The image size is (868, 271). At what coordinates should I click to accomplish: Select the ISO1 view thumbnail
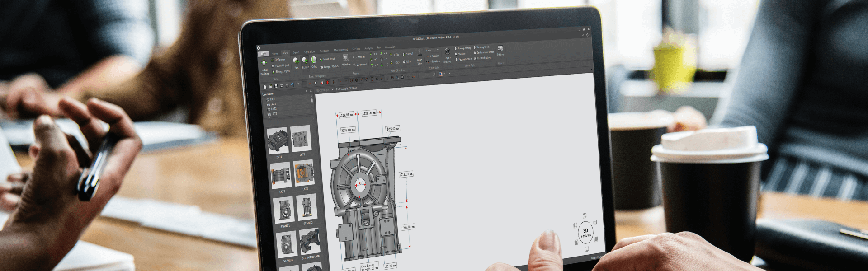pyautogui.click(x=278, y=140)
